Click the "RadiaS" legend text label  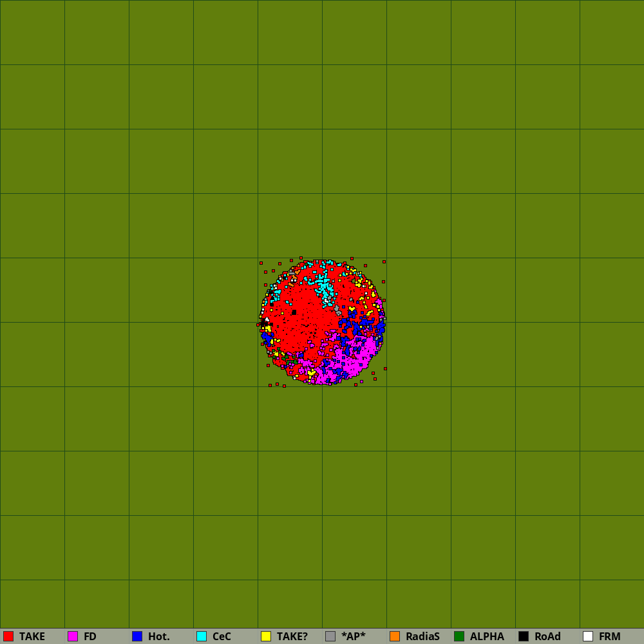[422, 636]
